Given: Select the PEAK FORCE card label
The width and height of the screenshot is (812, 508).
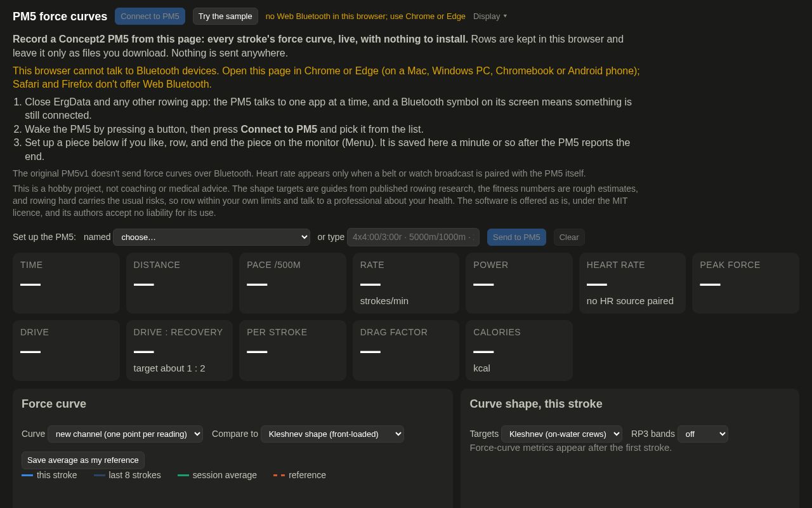Looking at the screenshot, I should coord(730,265).
